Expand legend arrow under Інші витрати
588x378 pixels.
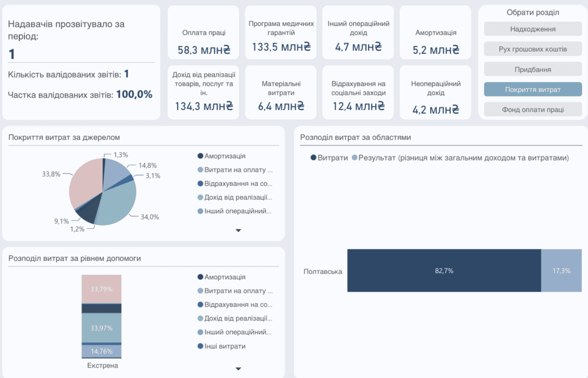coord(238,369)
